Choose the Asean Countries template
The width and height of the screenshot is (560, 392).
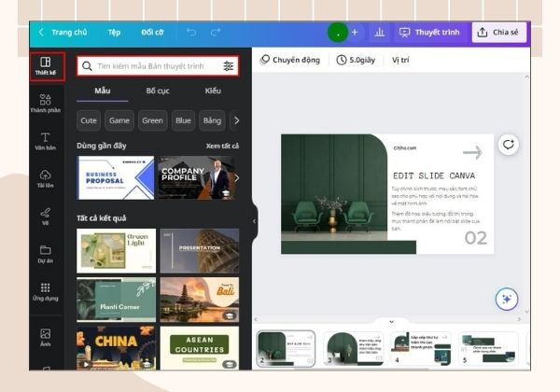pos(200,348)
